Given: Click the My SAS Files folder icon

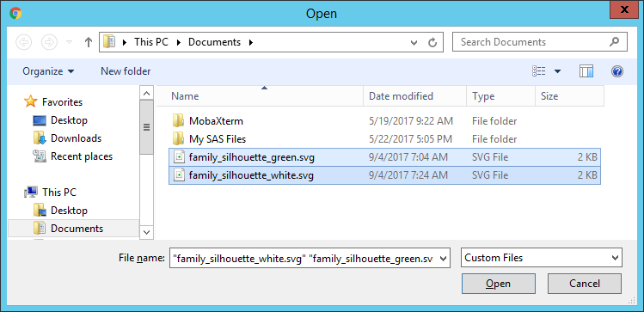Looking at the screenshot, I should pos(178,138).
